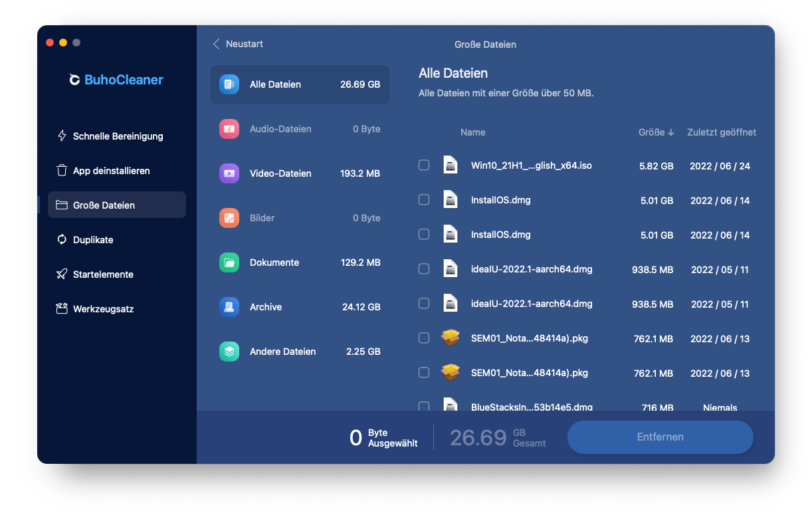
Task: Go back with the Neustart chevron
Action: (216, 44)
